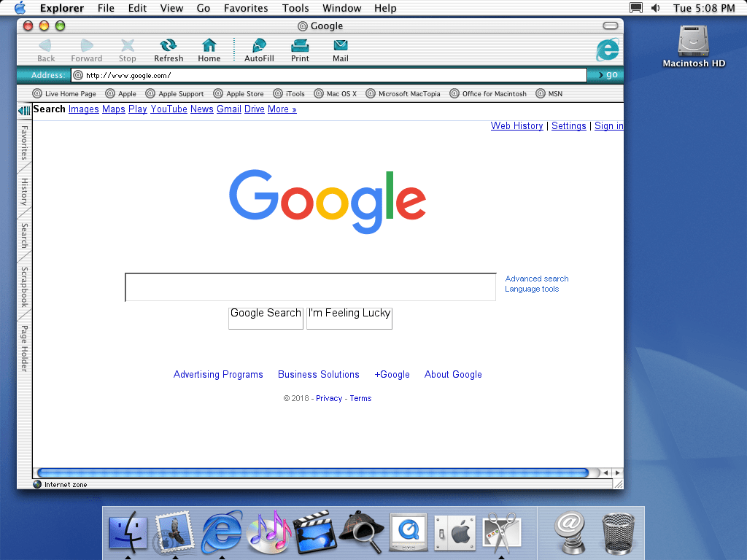Image resolution: width=747 pixels, height=560 pixels.
Task: Click the display icon in menu bar
Action: (x=635, y=8)
